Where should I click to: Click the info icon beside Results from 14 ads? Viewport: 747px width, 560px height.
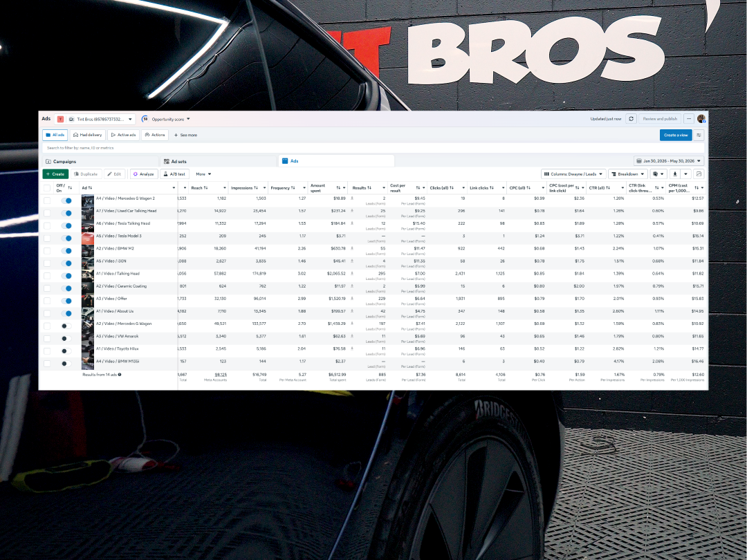point(120,375)
